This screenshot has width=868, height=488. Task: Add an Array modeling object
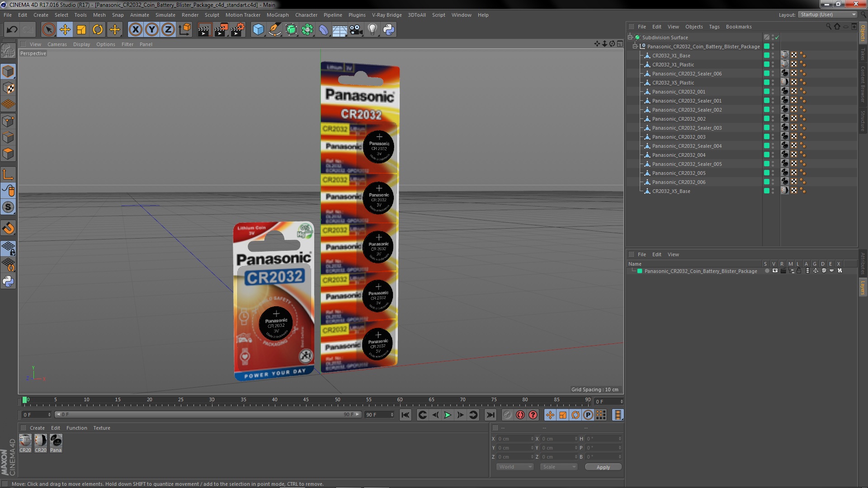click(307, 30)
